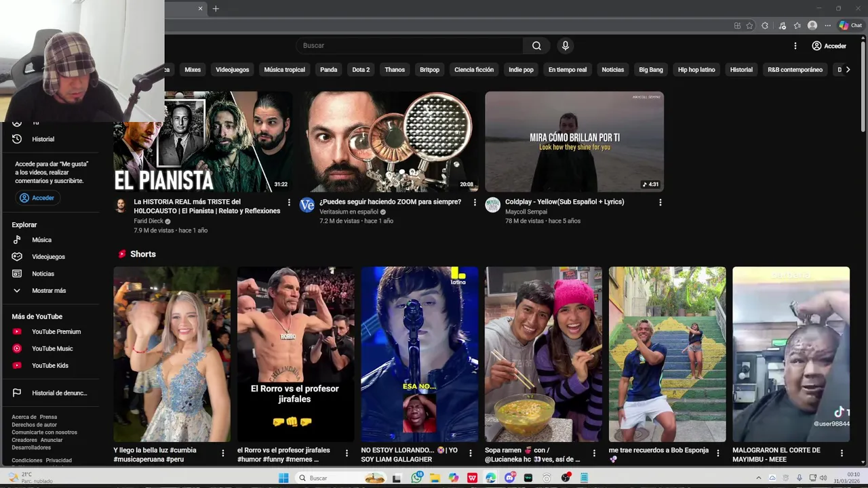The width and height of the screenshot is (868, 488).
Task: Click sidebar Acceder sign-in button
Action: (x=37, y=198)
